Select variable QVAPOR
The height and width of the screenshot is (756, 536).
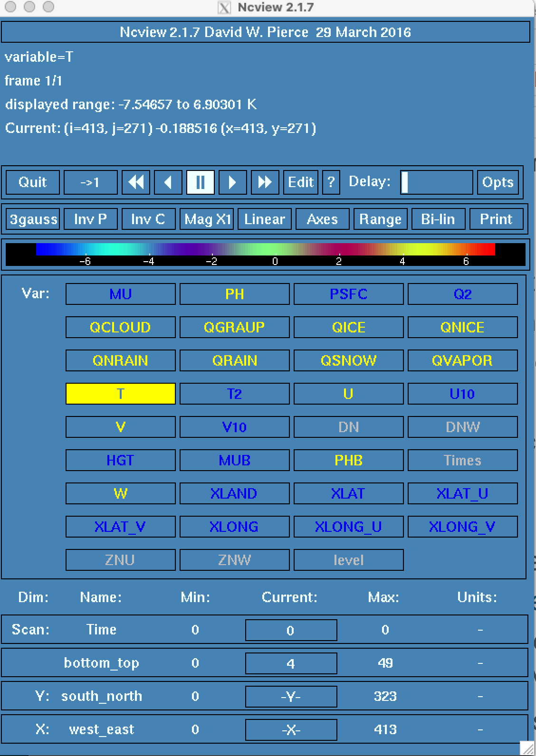tap(463, 360)
